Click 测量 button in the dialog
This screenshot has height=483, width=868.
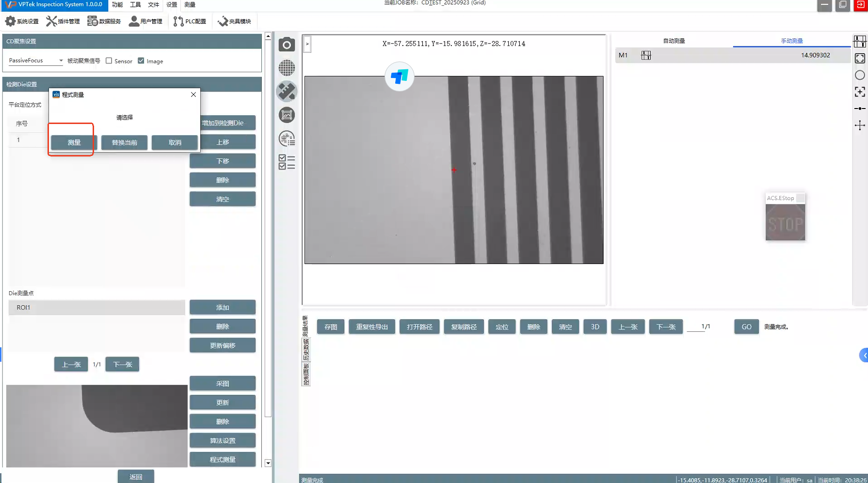tap(74, 142)
